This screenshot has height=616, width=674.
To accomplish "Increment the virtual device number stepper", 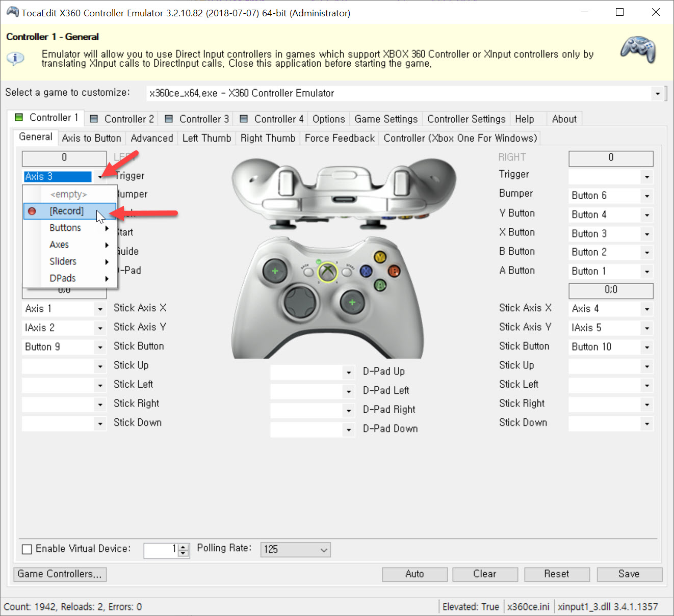I will point(184,547).
